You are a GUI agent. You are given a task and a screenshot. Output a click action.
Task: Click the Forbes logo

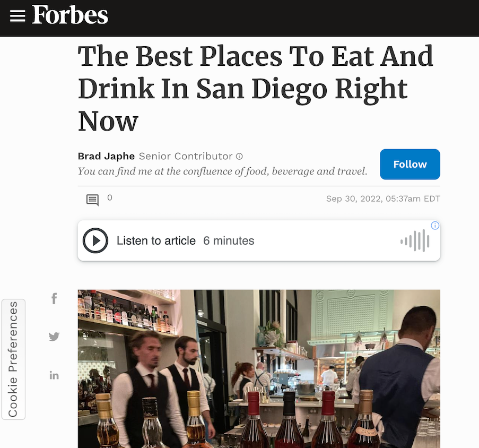click(70, 15)
